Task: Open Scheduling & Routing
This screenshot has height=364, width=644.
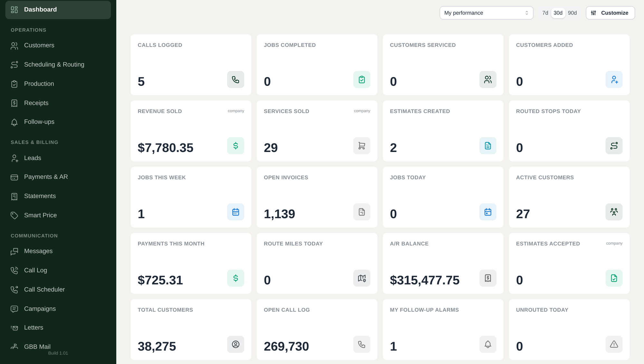Action: point(58,65)
